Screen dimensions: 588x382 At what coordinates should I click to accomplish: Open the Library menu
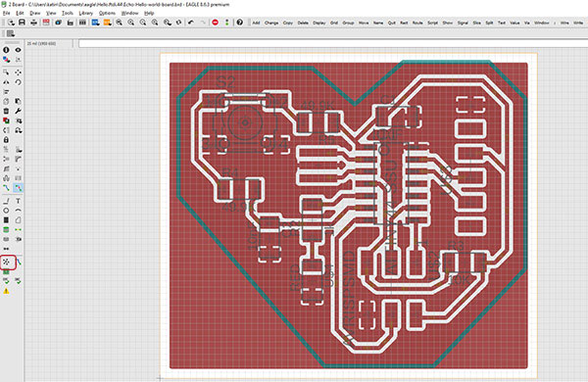[86, 13]
